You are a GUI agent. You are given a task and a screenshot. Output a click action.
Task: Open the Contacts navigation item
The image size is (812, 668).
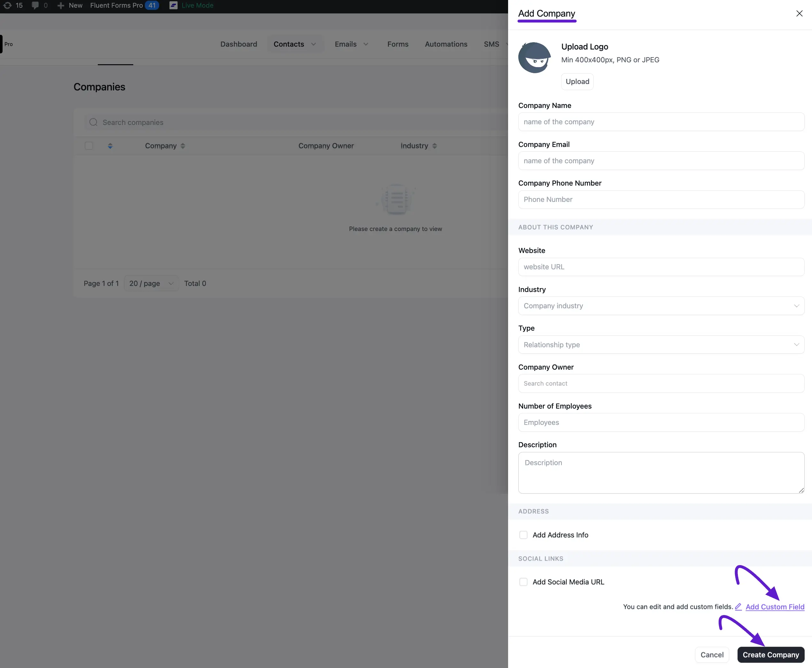click(289, 44)
